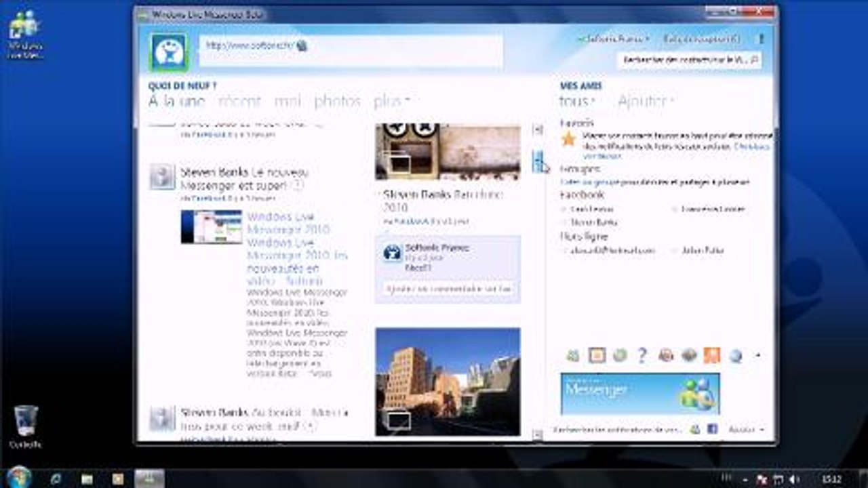Click the volume icon in the system tray
Screen dimensions: 868x488
click(793, 479)
